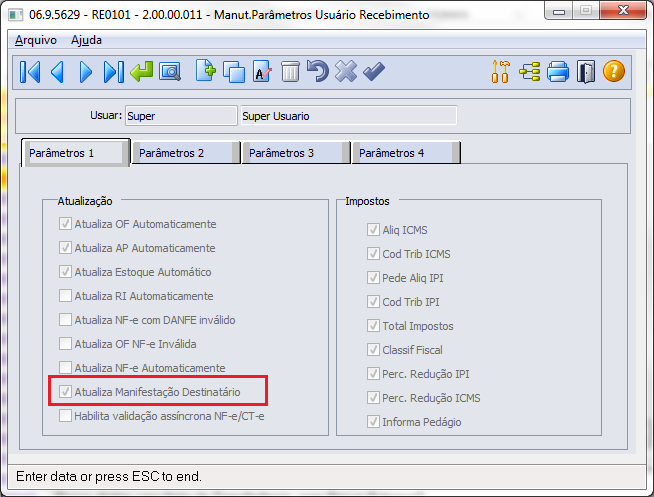The image size is (654, 497).
Task: Toggle the Perc. Redução ICMS checkbox
Action: click(x=373, y=397)
